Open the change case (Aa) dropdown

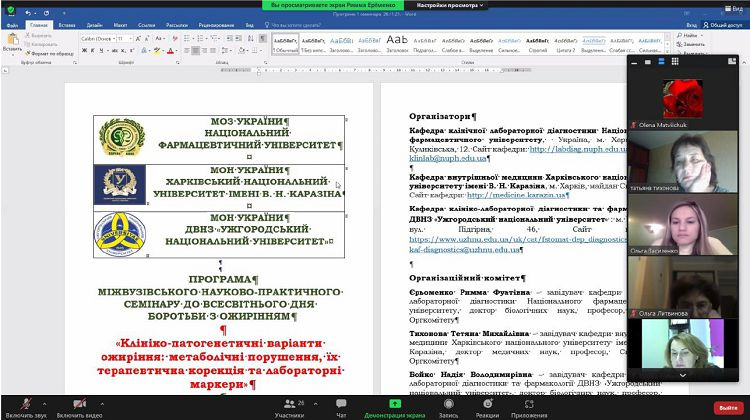point(160,38)
